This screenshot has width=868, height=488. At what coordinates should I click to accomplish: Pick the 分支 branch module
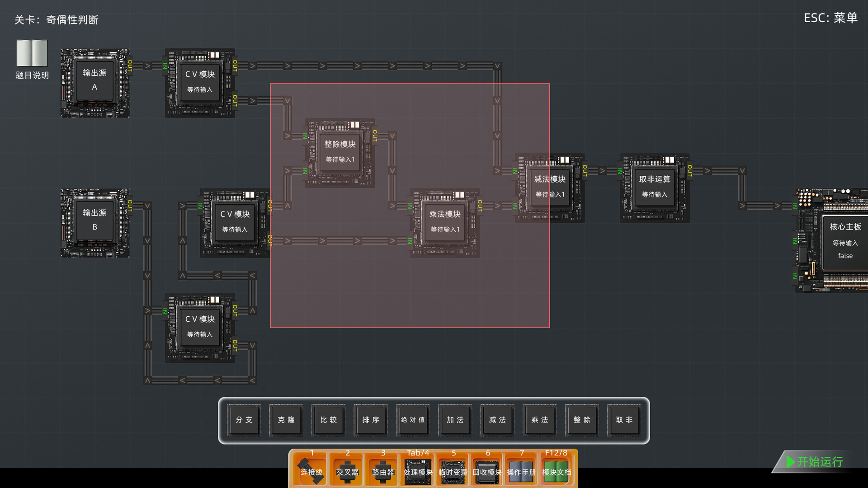[244, 420]
